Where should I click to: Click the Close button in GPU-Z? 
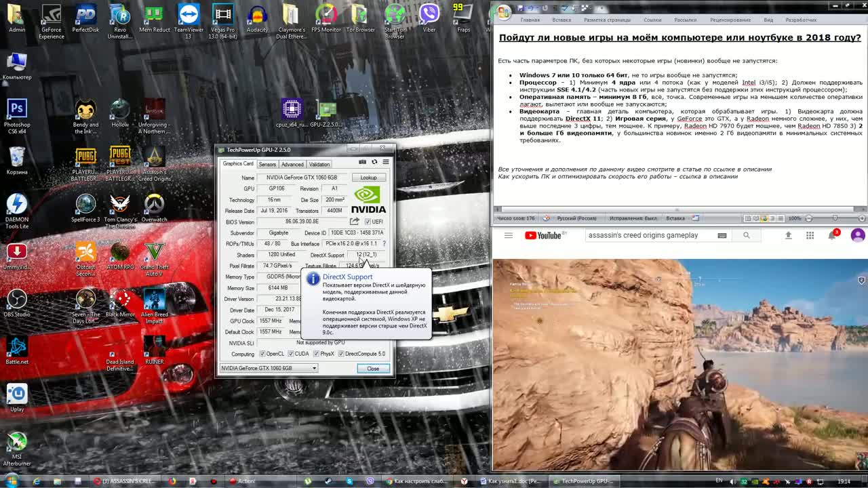click(x=373, y=369)
